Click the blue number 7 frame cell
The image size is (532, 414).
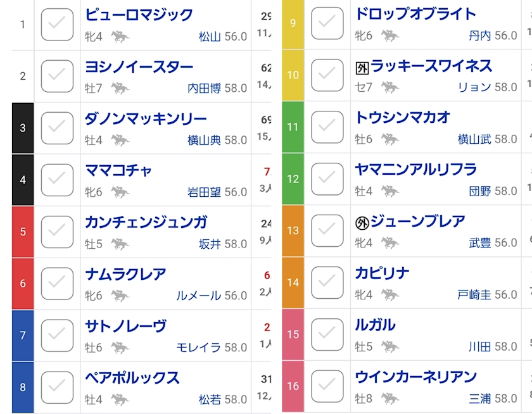pyautogui.click(x=23, y=336)
